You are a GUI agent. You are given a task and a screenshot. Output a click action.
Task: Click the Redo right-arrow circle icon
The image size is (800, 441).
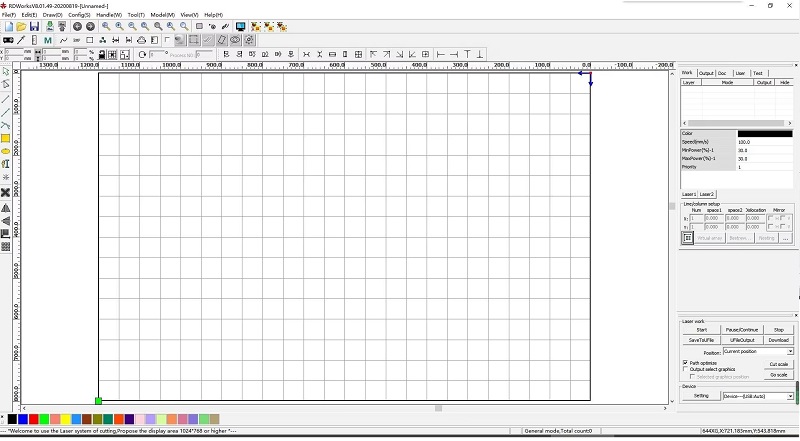pos(90,27)
